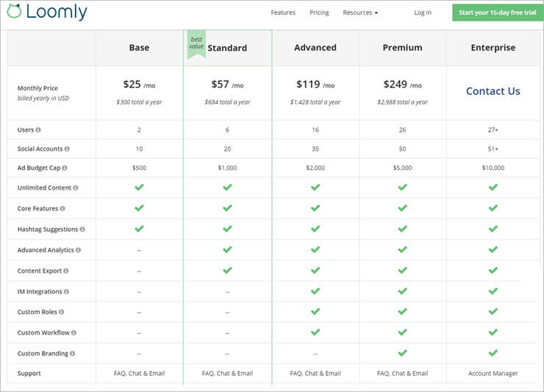Click the $1,000 Ad Budget Cap value
Screen dimensions: 544x392
(x=227, y=168)
